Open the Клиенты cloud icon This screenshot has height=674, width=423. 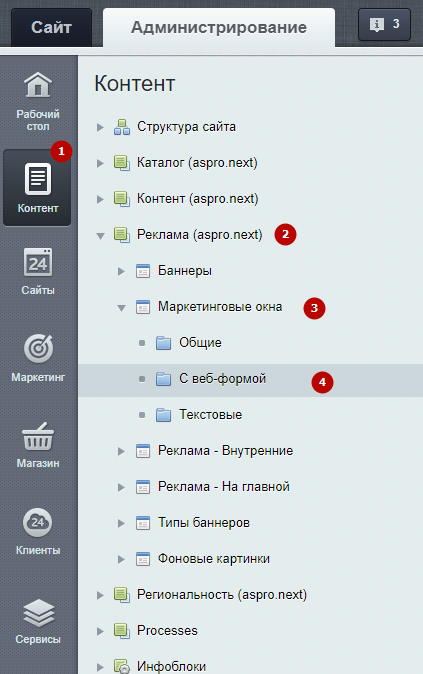click(x=38, y=522)
